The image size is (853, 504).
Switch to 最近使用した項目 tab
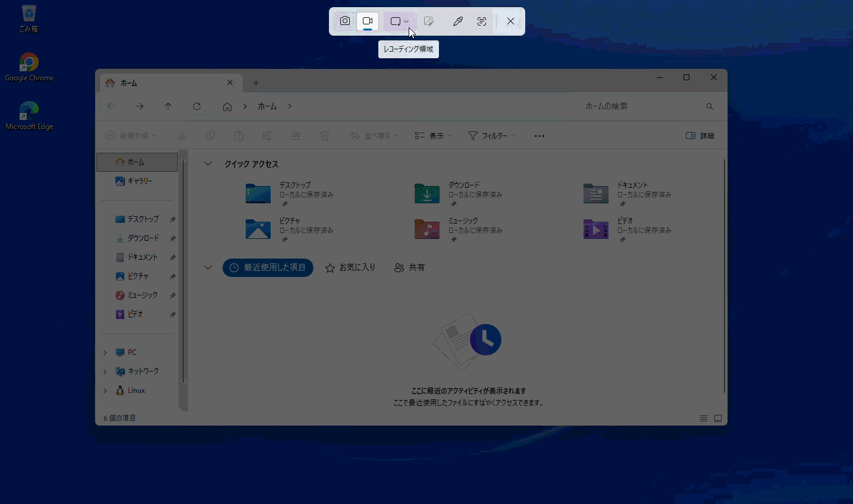pos(268,268)
